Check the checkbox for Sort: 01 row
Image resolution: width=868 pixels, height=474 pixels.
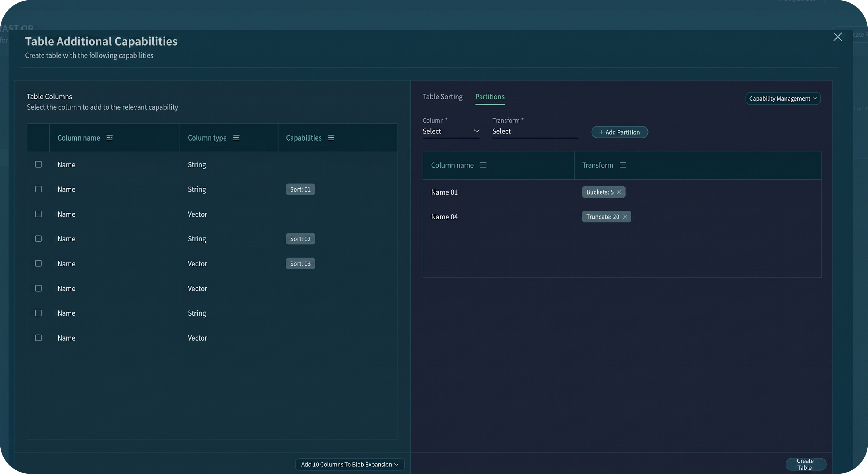tap(39, 189)
